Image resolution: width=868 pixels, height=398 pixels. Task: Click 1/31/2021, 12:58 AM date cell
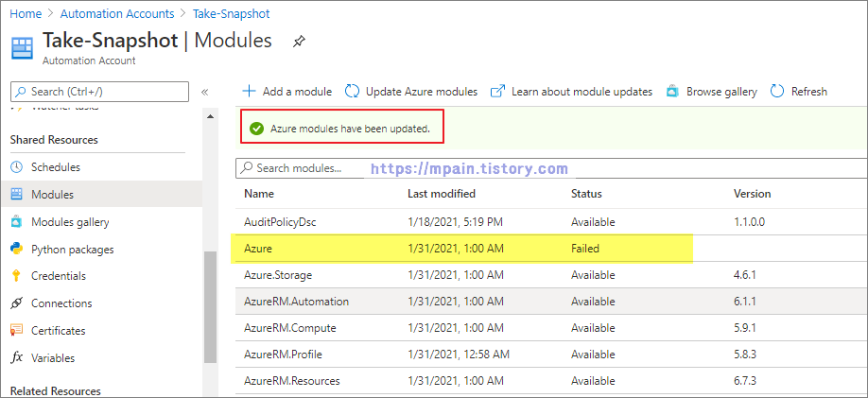click(459, 355)
